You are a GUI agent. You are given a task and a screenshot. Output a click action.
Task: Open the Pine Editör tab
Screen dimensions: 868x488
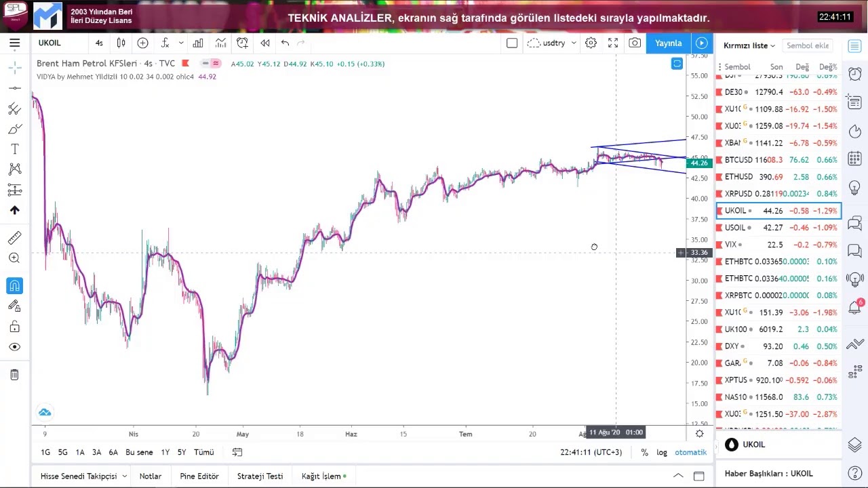[199, 476]
